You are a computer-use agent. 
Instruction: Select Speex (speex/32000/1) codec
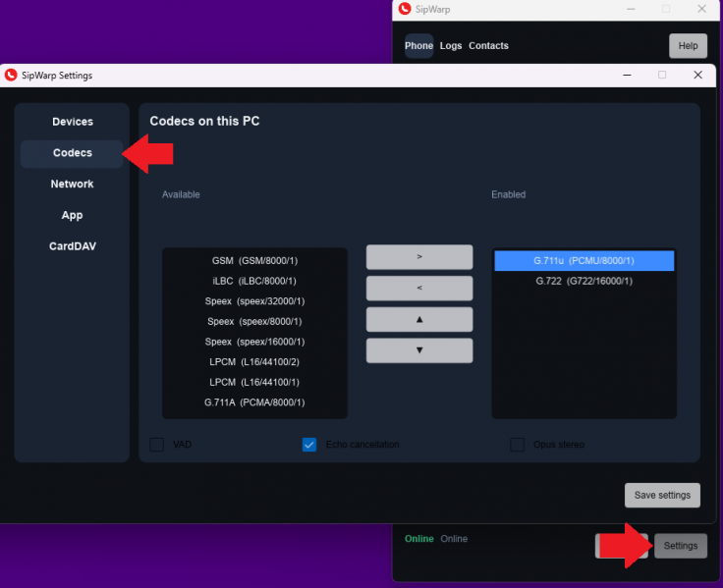[x=254, y=301]
